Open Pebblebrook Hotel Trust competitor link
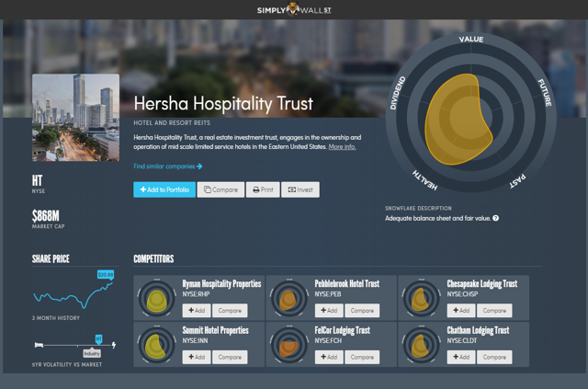Viewport: 588px width, 389px height. click(x=347, y=283)
